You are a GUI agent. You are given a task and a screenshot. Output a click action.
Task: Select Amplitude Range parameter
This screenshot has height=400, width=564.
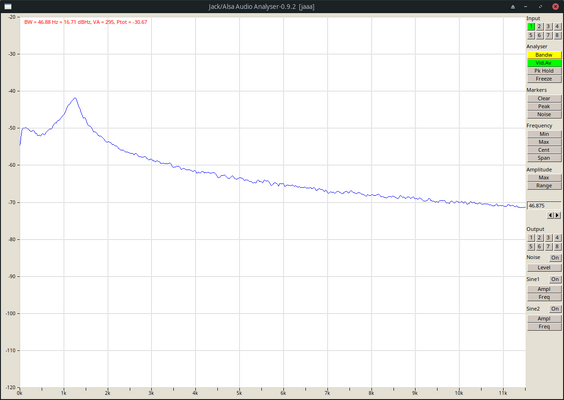[544, 186]
